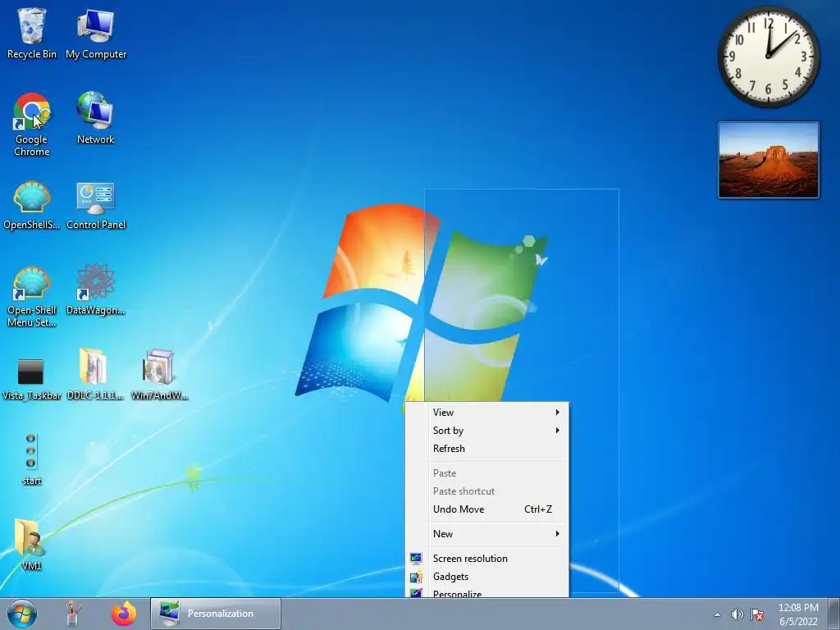Select the VM1 user folder
840x630 pixels.
[31, 545]
